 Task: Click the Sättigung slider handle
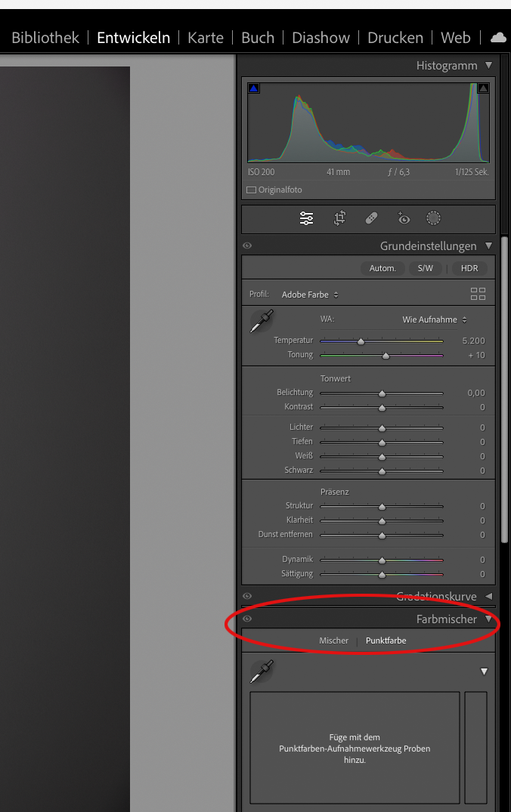click(x=382, y=575)
